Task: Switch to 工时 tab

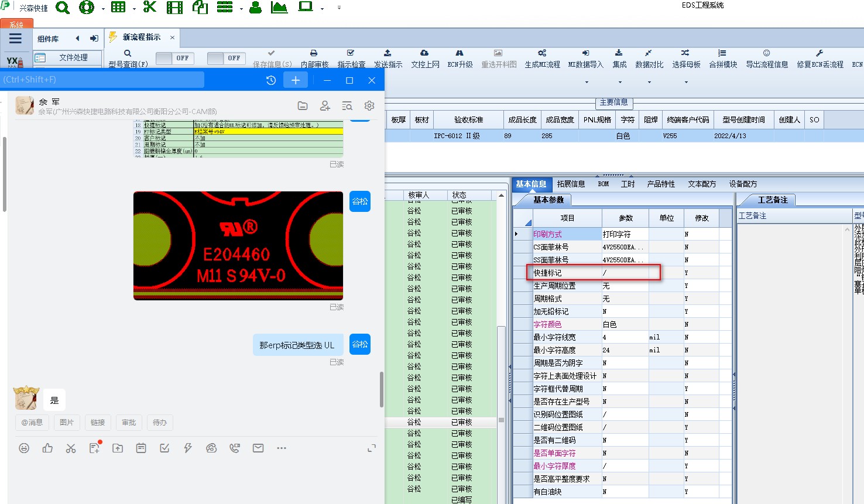Action: tap(628, 184)
